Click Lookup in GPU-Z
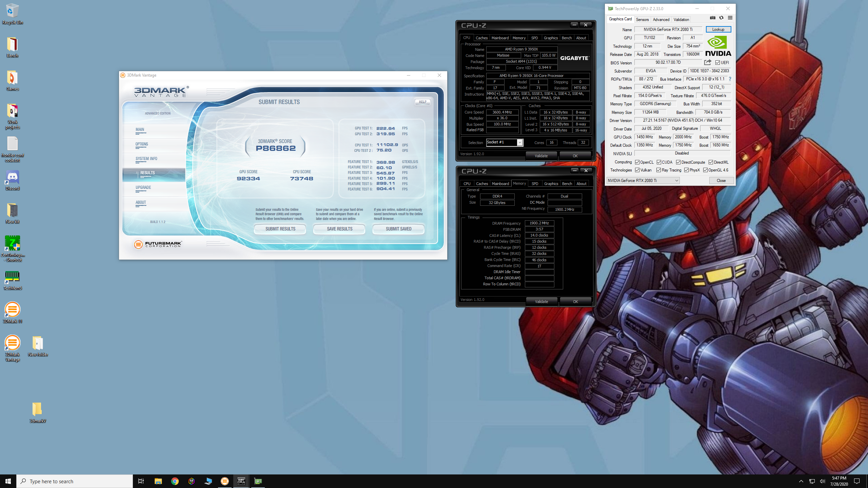 click(718, 29)
